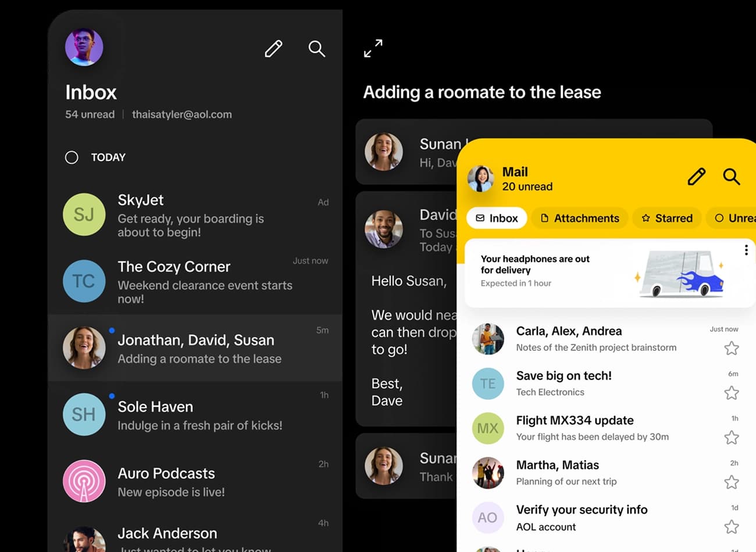Switch to the Attachments tab
This screenshot has width=756, height=552.
tap(580, 218)
